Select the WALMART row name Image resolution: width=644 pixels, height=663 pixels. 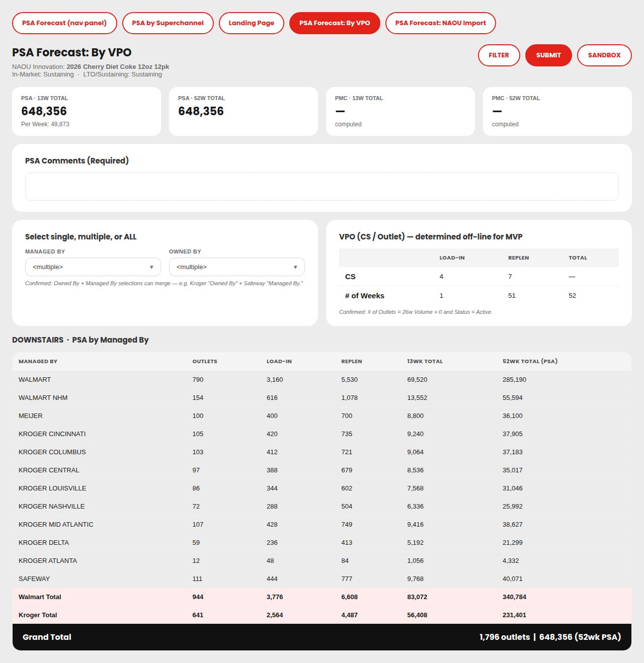pyautogui.click(x=35, y=380)
